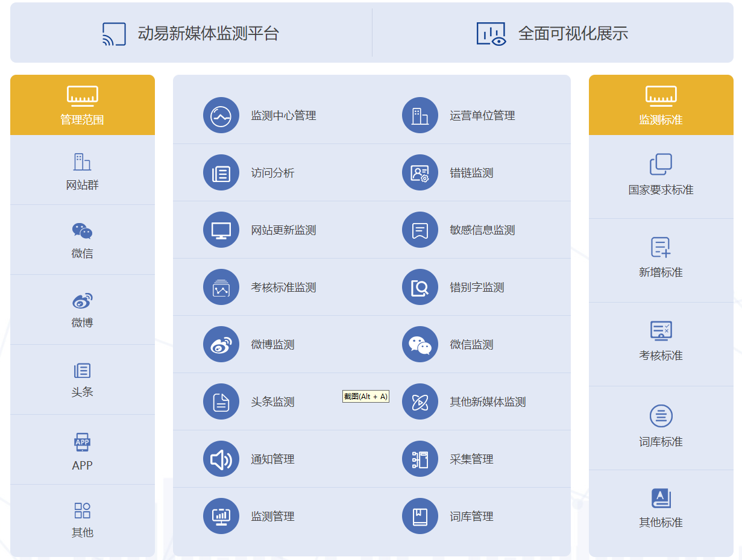The width and height of the screenshot is (742, 560).
Task: Select the 访问分析 icon
Action: 221,172
